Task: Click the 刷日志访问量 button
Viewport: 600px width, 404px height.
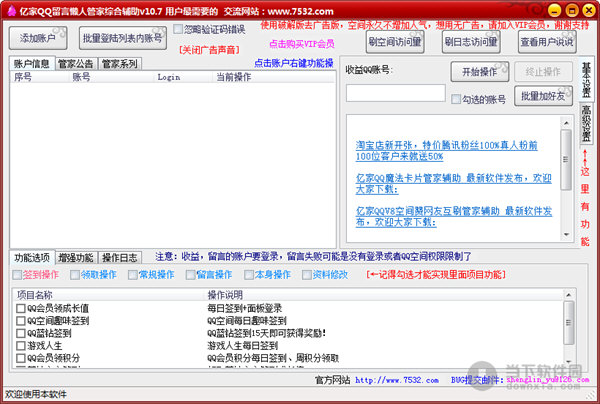Action: point(470,42)
